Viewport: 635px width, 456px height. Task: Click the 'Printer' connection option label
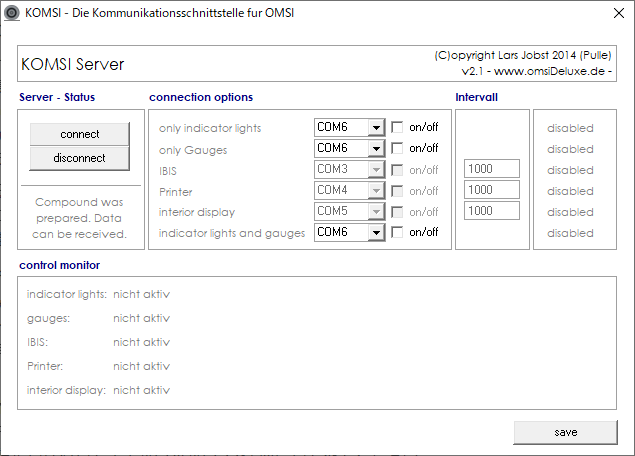[175, 192]
